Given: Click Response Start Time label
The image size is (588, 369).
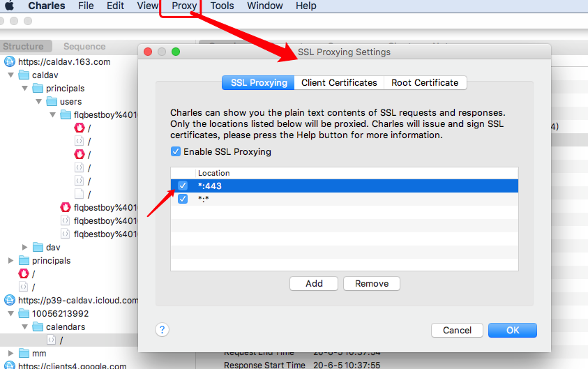Looking at the screenshot, I should (x=264, y=365).
